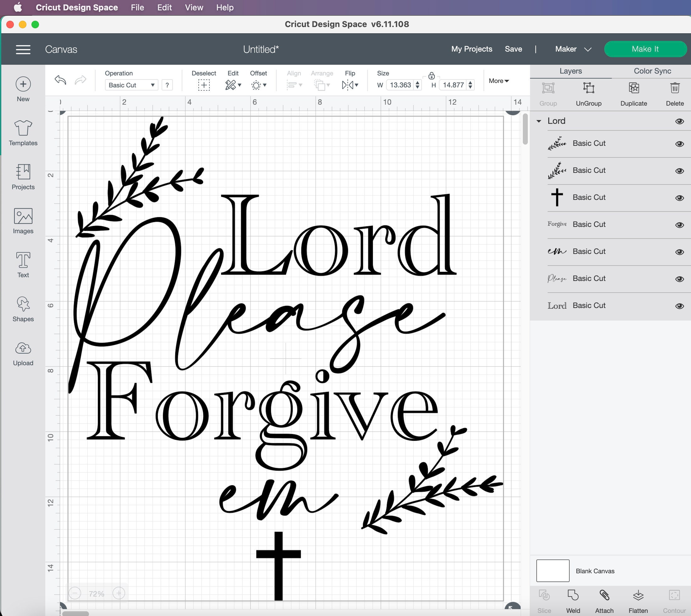
Task: Click the Make It button
Action: [x=645, y=49]
